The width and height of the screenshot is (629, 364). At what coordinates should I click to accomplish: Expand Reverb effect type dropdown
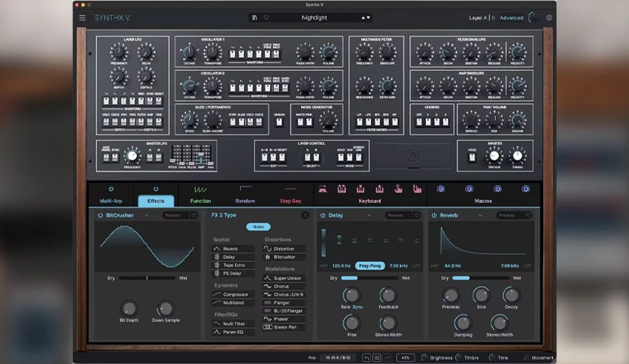click(480, 215)
